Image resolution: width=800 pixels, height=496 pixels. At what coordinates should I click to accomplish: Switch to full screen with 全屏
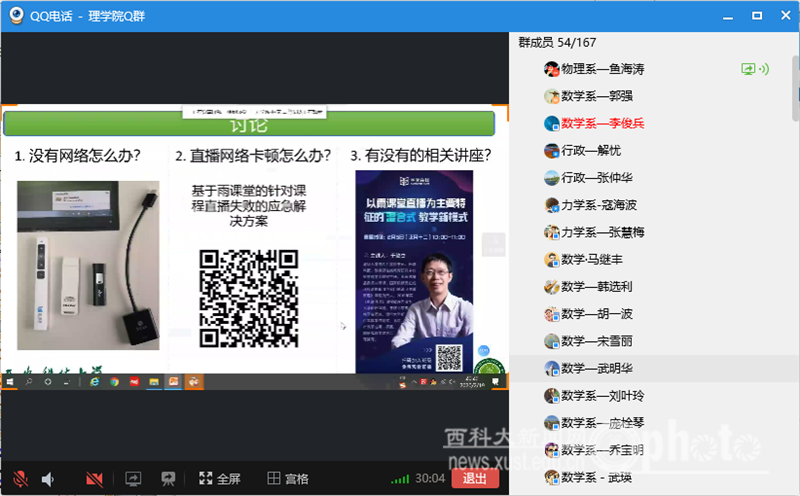pyautogui.click(x=220, y=479)
